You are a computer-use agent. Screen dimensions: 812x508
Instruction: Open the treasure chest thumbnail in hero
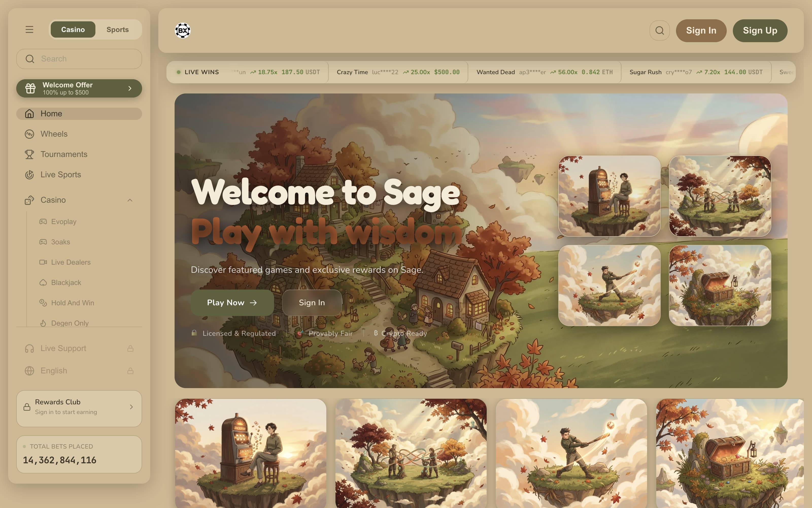(720, 285)
